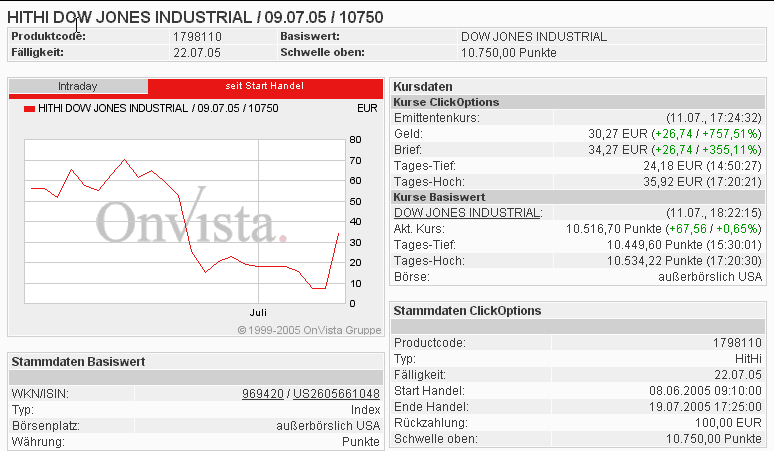Click Stammdaten 'Schwelle oben' value 10.750,00 Punkte
This screenshot has height=451, width=774.
[714, 439]
